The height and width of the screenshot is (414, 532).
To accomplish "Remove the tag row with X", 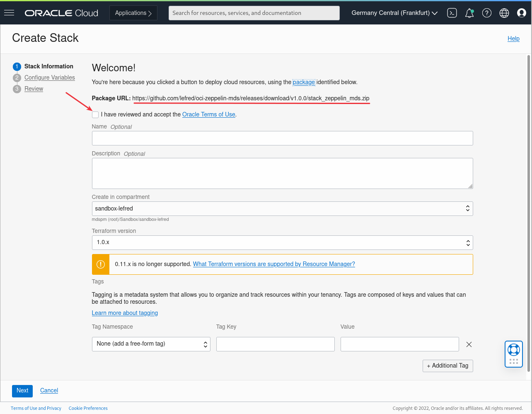I will pyautogui.click(x=469, y=344).
